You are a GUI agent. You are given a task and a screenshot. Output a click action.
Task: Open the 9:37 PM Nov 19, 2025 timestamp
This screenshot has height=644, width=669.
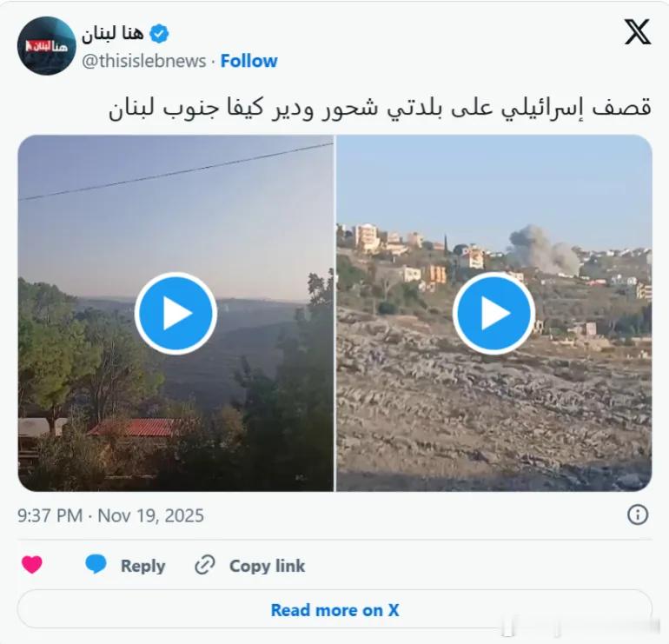110,515
